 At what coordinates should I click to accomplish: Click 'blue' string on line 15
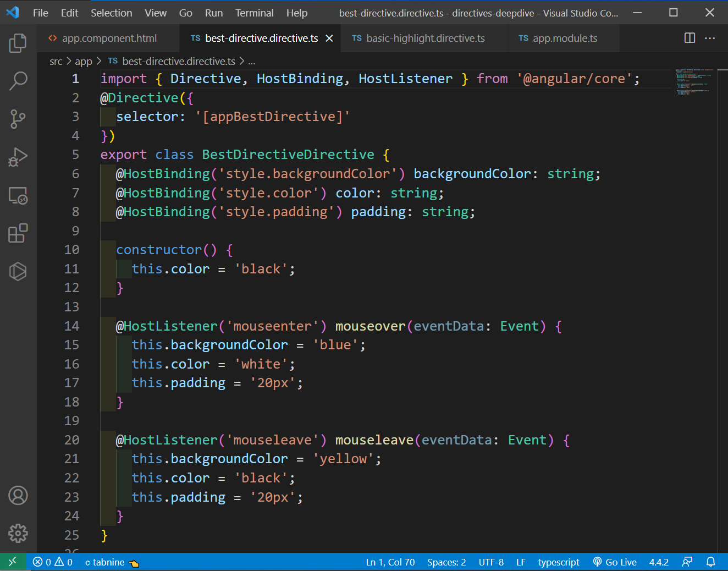(x=335, y=345)
